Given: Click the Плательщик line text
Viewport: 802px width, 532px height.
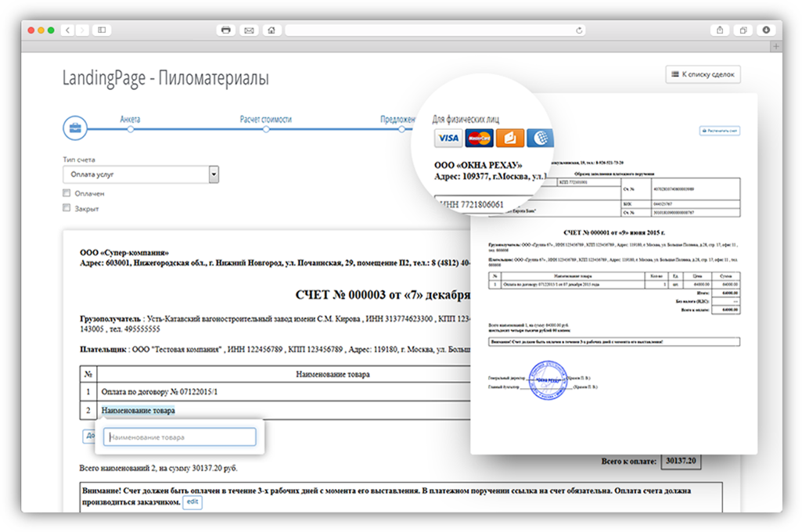Looking at the screenshot, I should coord(275,350).
